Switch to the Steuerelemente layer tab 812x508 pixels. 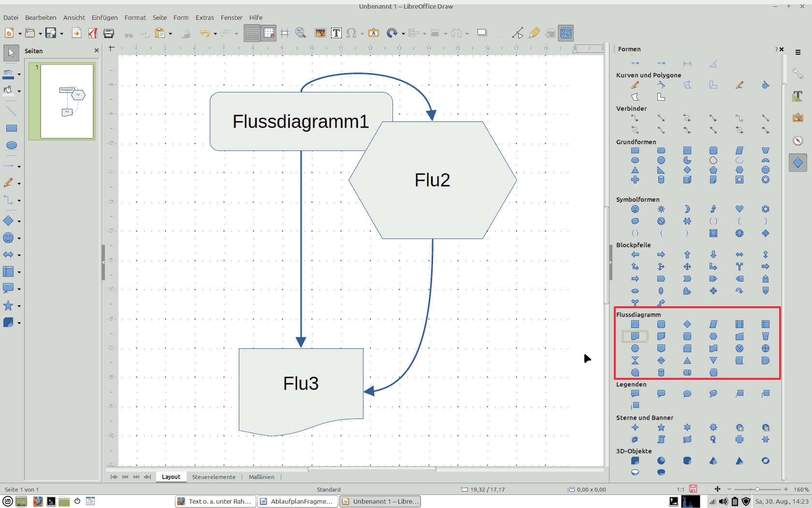point(214,477)
